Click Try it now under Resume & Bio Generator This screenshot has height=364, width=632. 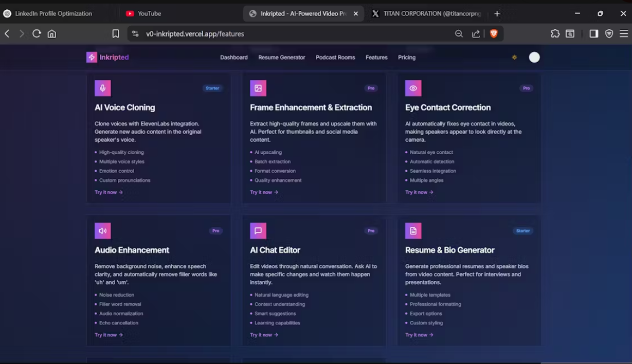419,335
